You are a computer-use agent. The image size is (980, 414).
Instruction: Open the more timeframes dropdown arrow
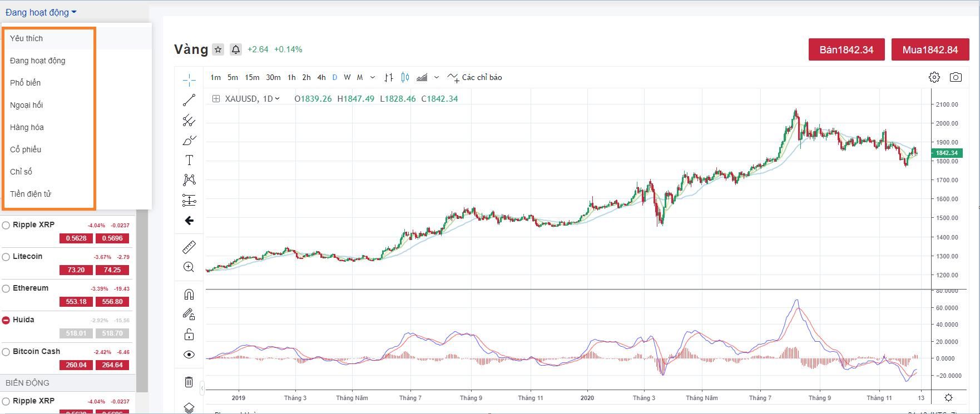373,77
